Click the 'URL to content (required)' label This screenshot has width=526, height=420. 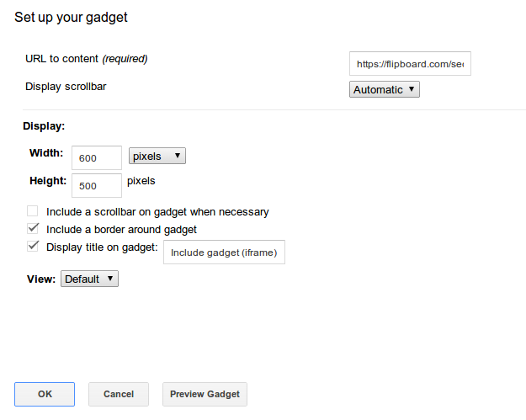(87, 59)
